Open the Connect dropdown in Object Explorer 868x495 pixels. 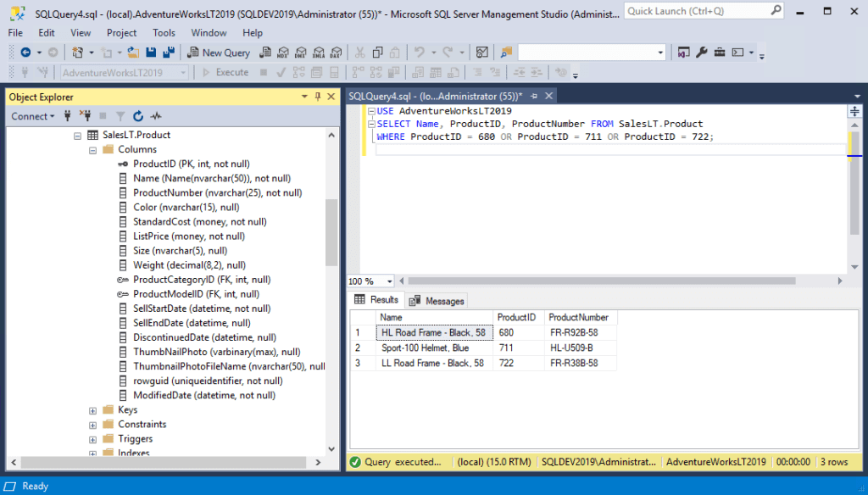point(33,116)
